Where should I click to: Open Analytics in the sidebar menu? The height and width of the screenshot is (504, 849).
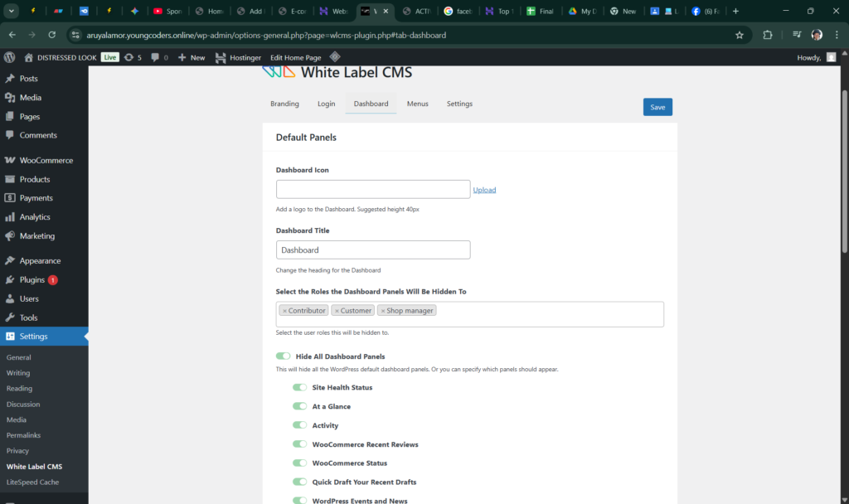(35, 217)
